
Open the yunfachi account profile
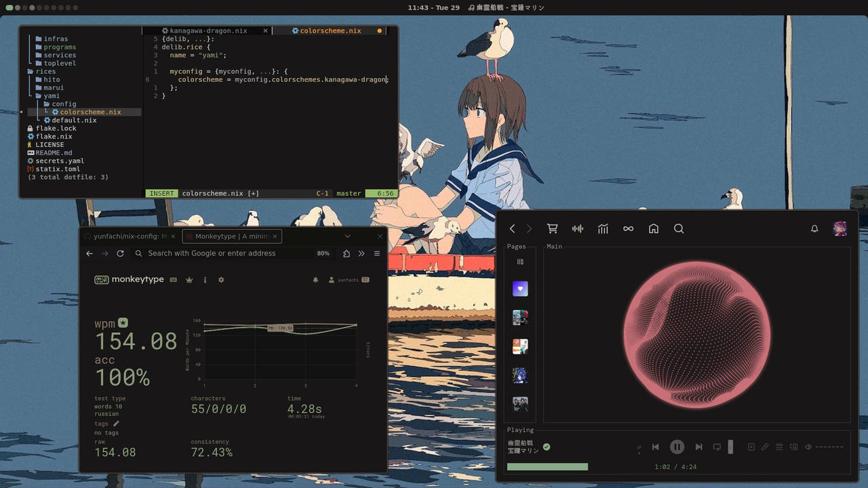349,279
